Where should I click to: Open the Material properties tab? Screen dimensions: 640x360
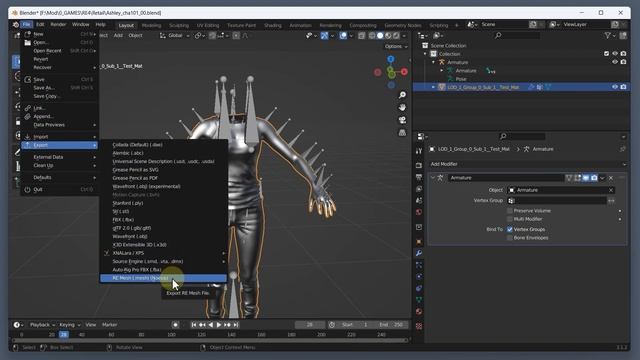coord(419,312)
